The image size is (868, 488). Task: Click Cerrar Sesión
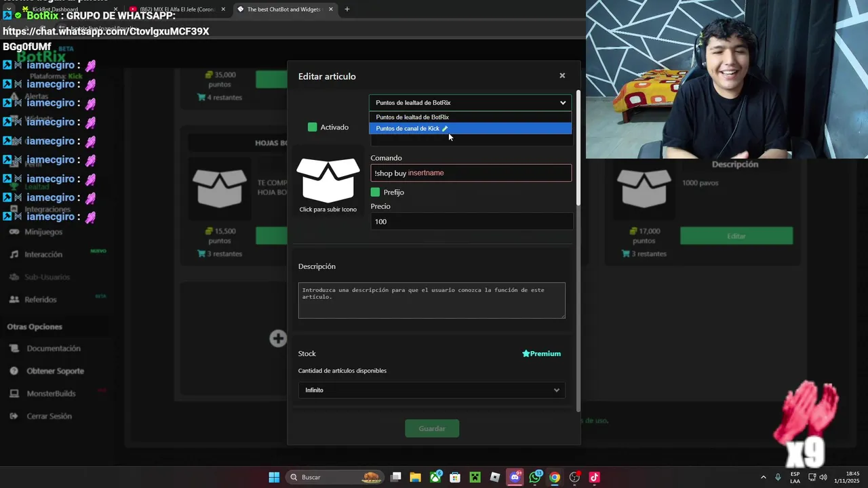point(49,416)
